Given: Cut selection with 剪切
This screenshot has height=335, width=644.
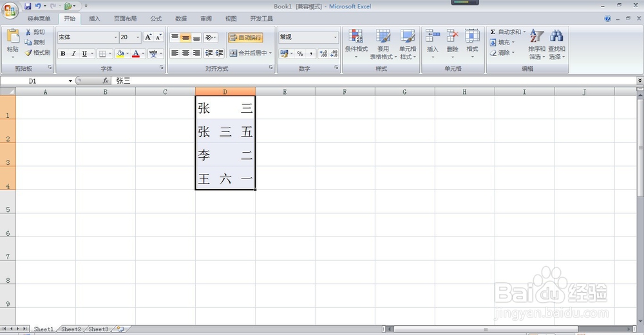Looking at the screenshot, I should [35, 32].
